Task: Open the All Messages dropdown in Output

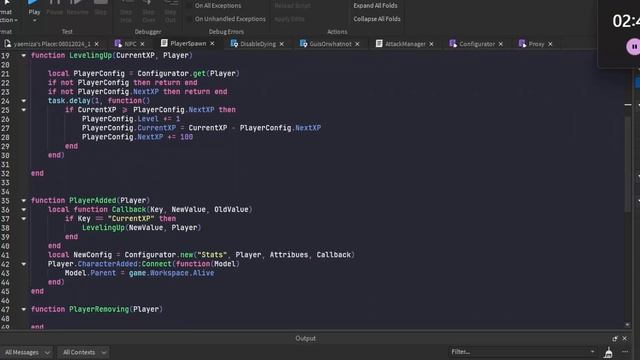Action: [x=27, y=352]
